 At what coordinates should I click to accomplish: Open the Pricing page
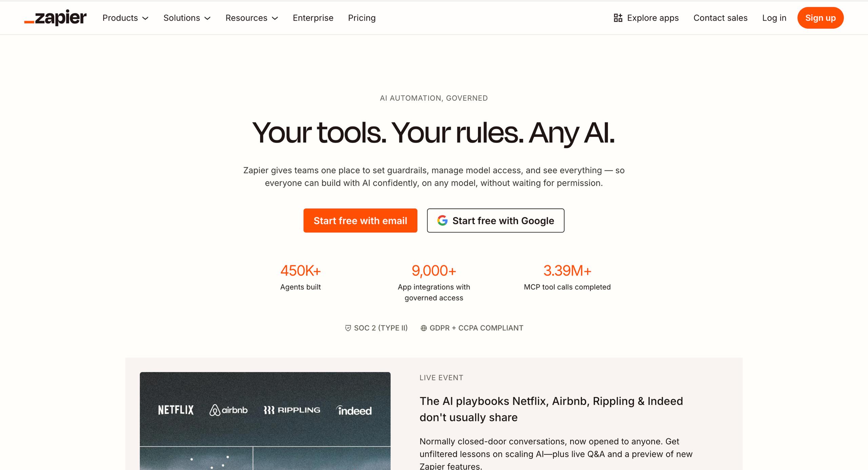(x=362, y=18)
